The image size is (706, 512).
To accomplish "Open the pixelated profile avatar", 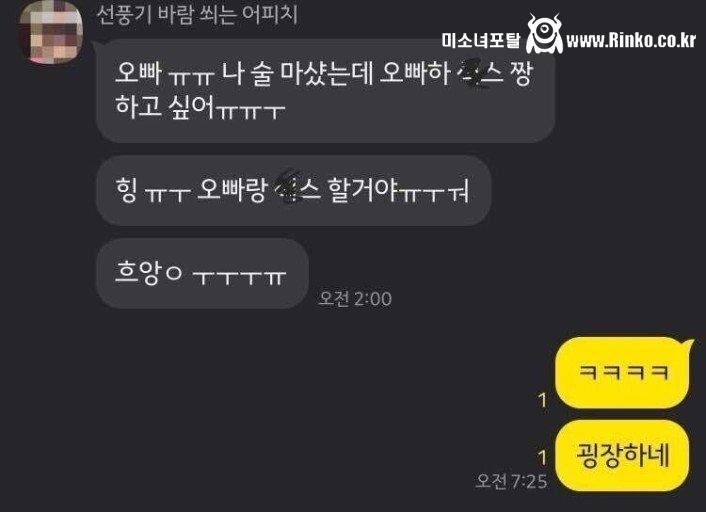I will point(51,32).
